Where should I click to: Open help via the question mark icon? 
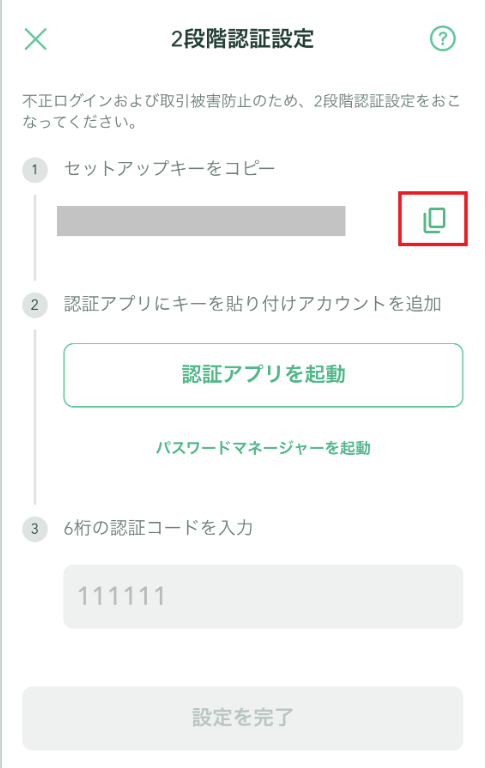(x=442, y=38)
